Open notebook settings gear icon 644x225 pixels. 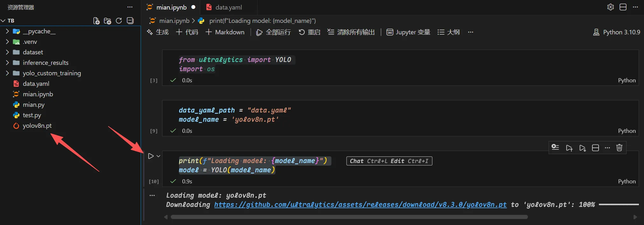[x=610, y=7]
